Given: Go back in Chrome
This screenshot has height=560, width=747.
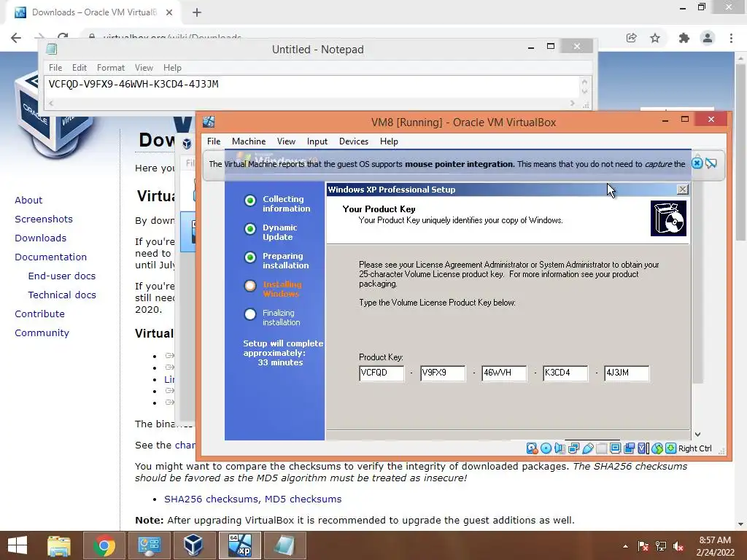Looking at the screenshot, I should click(x=16, y=38).
